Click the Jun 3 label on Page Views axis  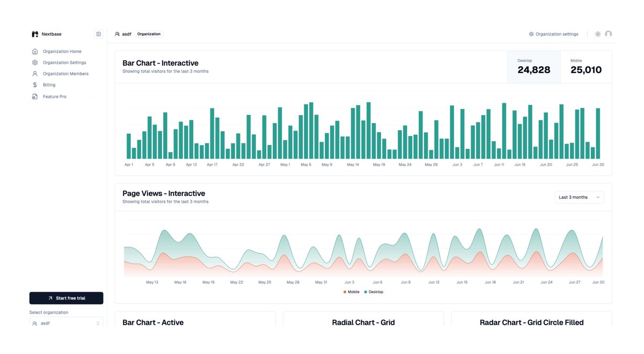point(349,282)
